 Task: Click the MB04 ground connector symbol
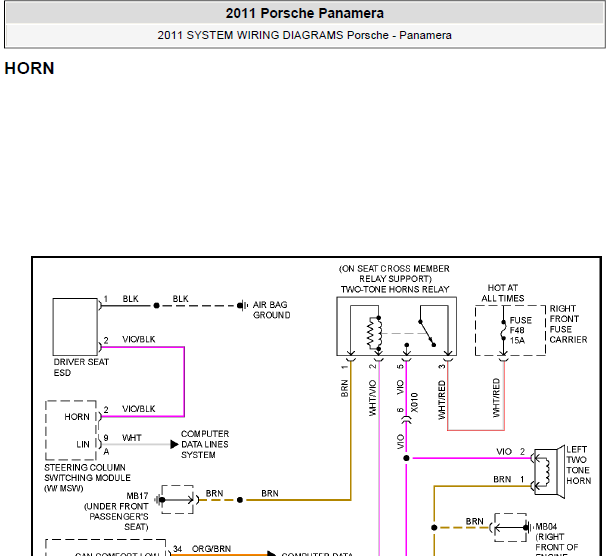click(x=510, y=528)
